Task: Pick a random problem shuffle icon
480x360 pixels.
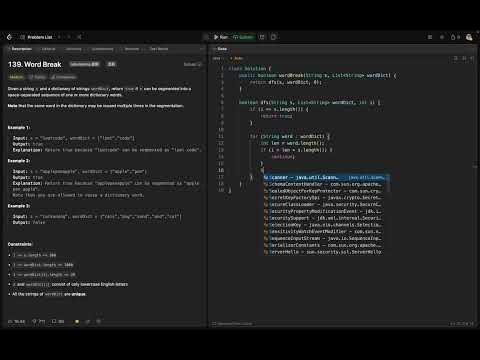Action: coord(79,37)
